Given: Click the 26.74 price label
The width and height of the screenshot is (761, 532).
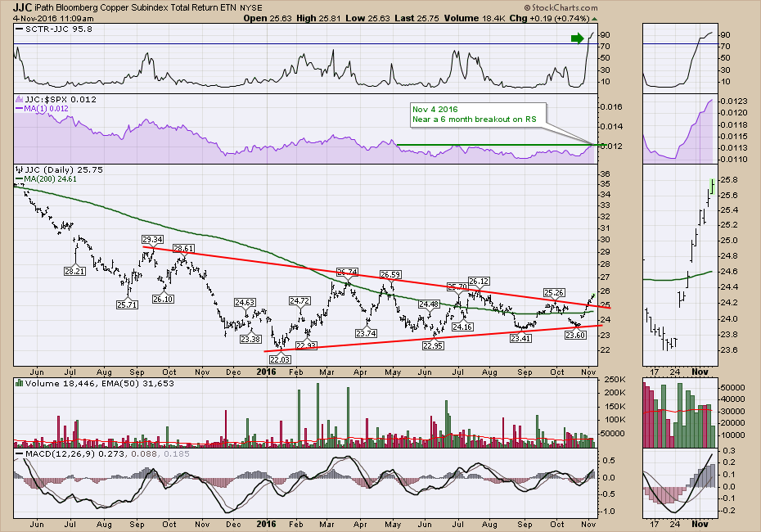Looking at the screenshot, I should [x=347, y=272].
